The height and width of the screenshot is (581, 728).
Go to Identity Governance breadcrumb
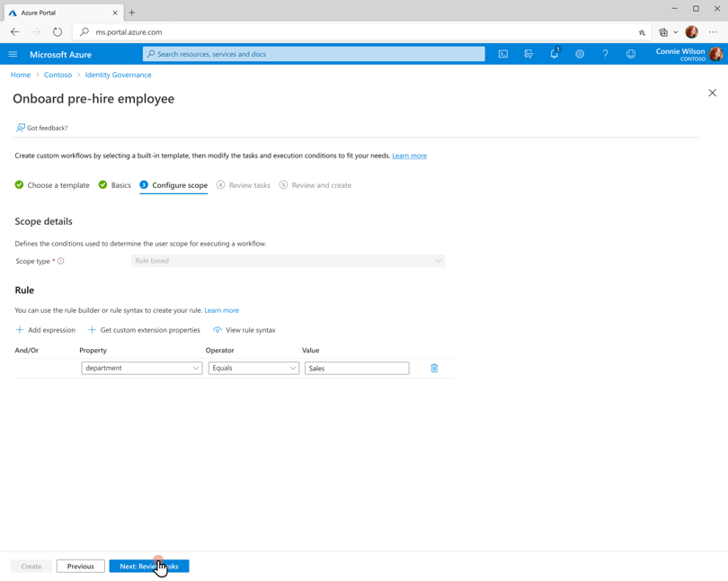(x=118, y=75)
